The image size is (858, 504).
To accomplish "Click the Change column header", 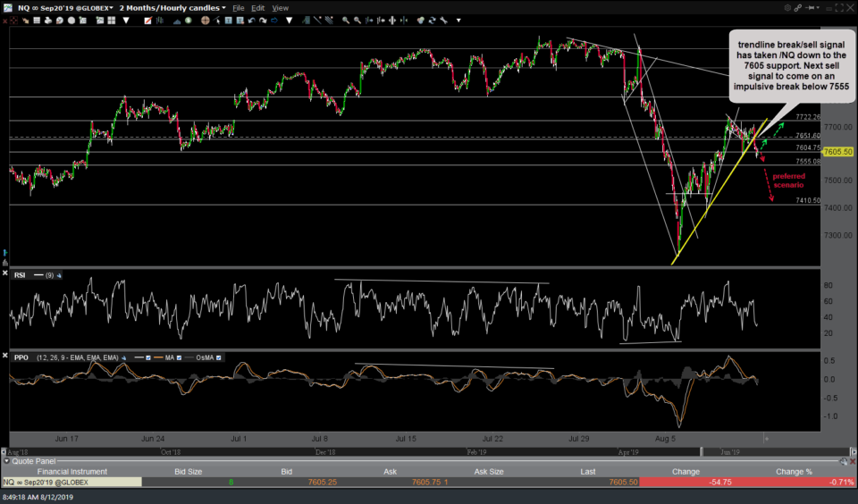I will click(x=686, y=471).
